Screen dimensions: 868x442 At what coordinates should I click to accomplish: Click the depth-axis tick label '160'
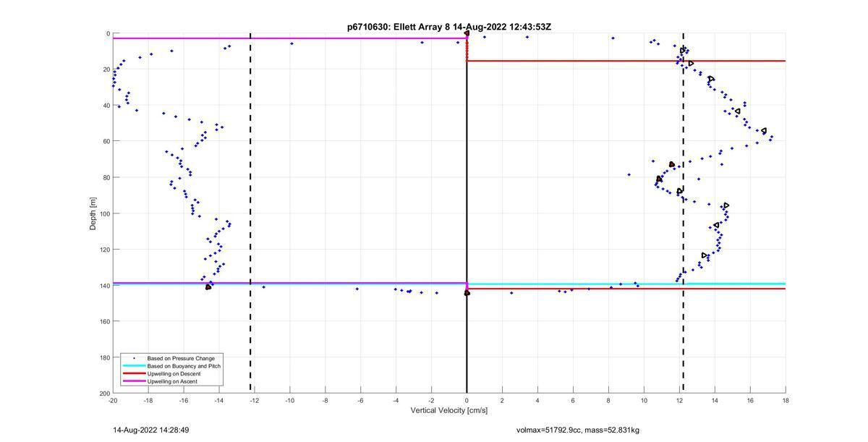click(x=104, y=321)
